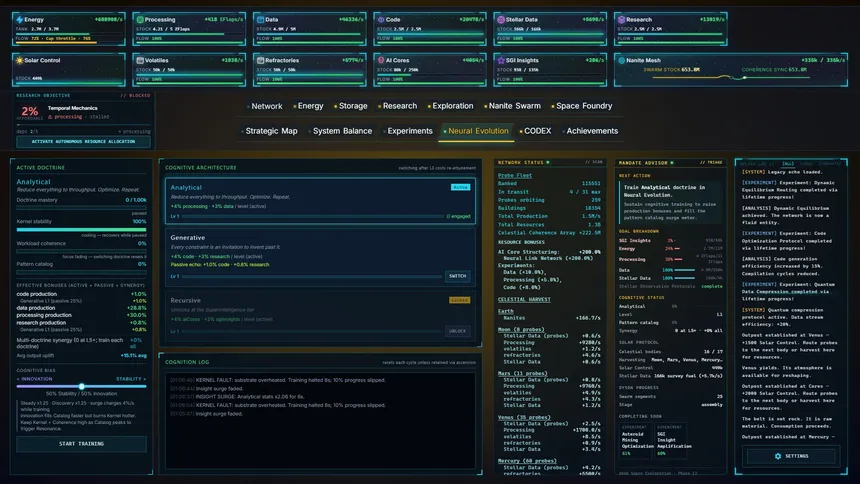Image resolution: width=860 pixels, height=484 pixels.
Task: Select the Analytical architecture card
Action: point(320,201)
